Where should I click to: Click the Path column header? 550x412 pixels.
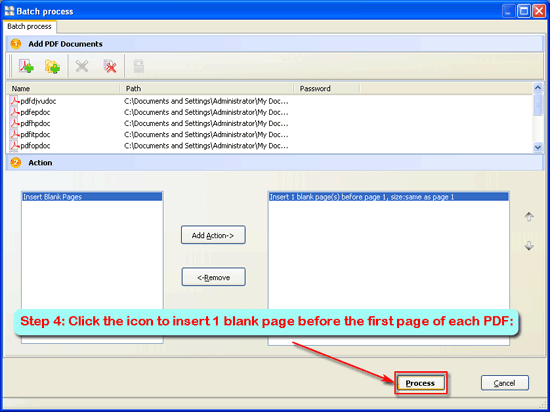(207, 88)
